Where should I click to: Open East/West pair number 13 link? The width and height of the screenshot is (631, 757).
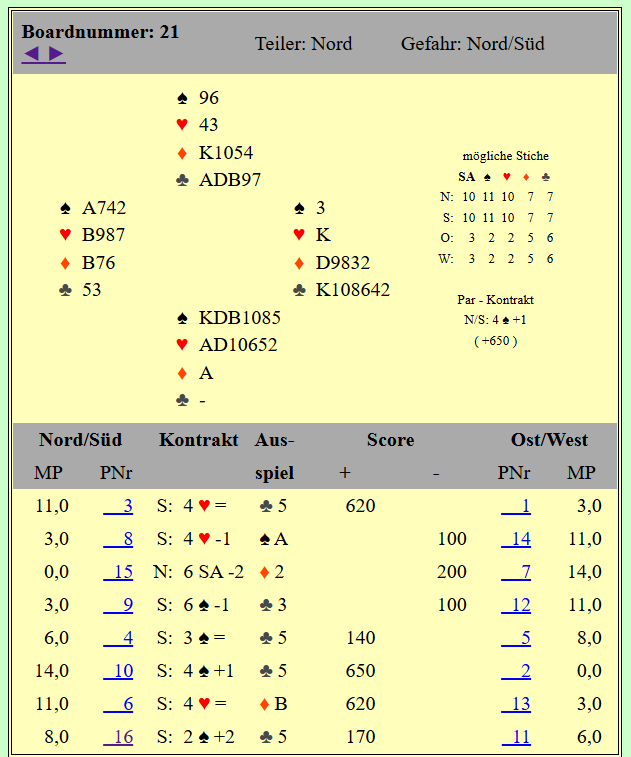click(516, 704)
